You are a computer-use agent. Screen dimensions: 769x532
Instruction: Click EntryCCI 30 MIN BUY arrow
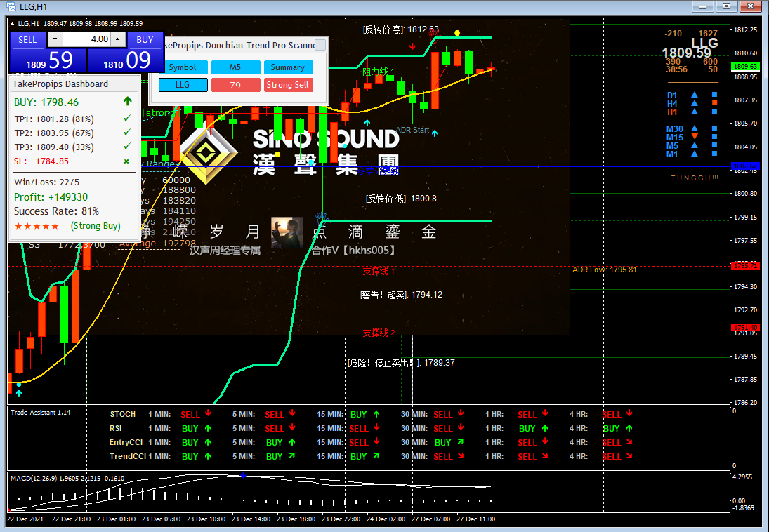[461, 441]
